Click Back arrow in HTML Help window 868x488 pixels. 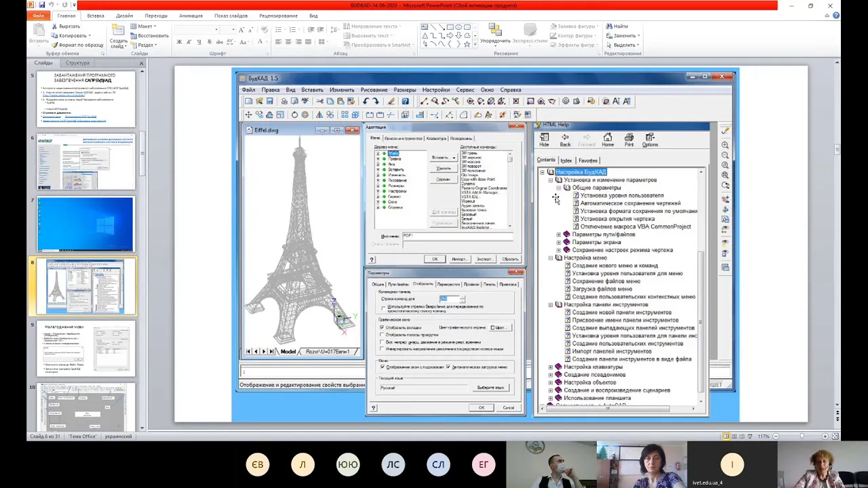pyautogui.click(x=565, y=140)
